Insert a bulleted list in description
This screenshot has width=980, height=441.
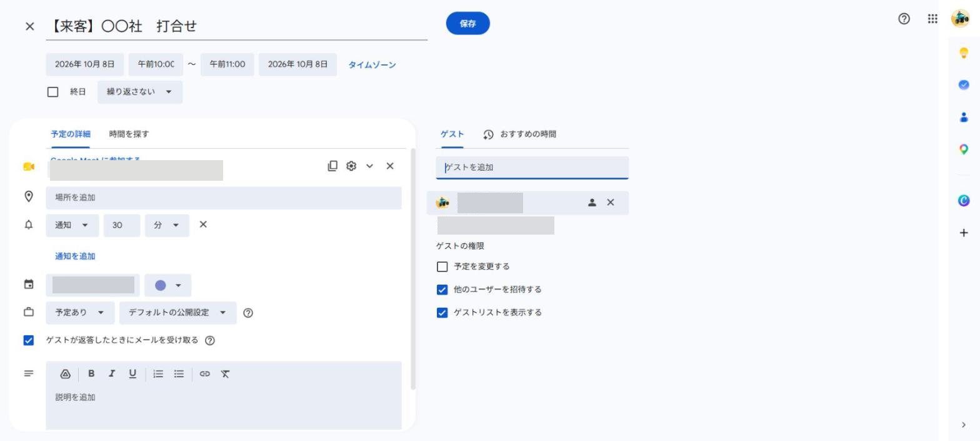click(x=179, y=374)
